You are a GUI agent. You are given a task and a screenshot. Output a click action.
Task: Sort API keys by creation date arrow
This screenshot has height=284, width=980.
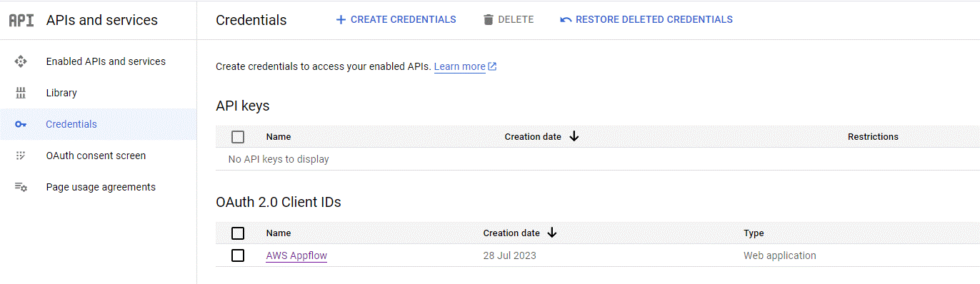574,136
